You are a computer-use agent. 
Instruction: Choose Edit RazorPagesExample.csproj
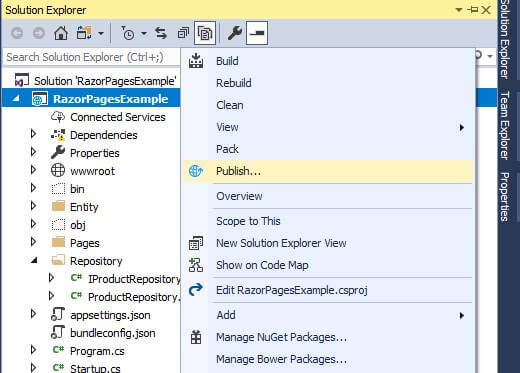point(328,290)
